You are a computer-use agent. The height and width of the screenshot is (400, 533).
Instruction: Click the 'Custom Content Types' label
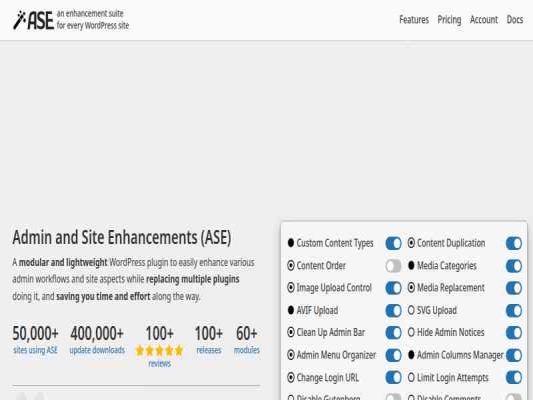pos(335,243)
